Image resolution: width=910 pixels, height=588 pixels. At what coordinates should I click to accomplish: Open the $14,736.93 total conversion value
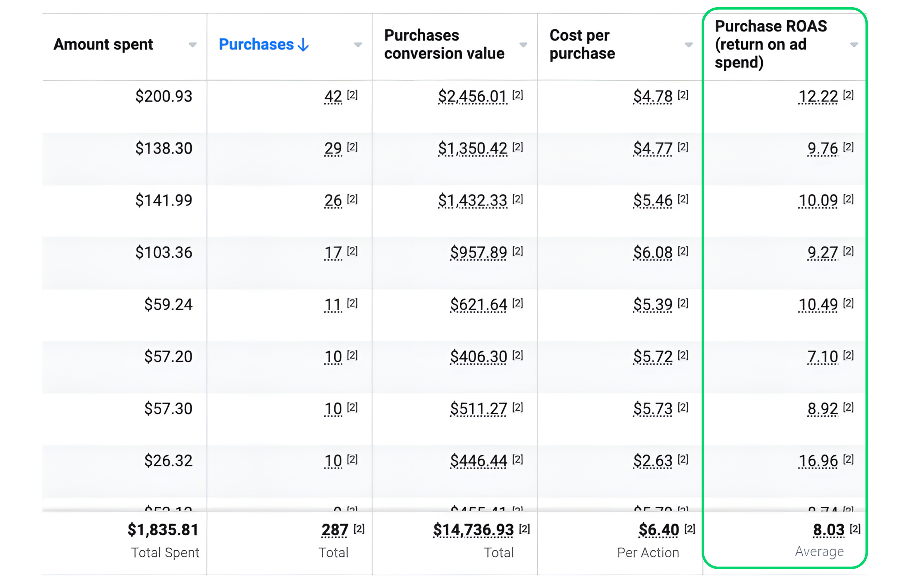[x=473, y=530]
